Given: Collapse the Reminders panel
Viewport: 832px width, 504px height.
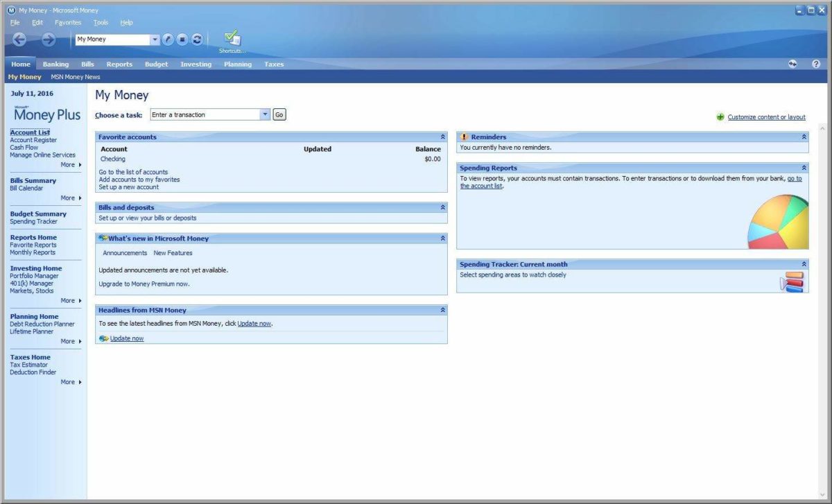Looking at the screenshot, I should [804, 137].
